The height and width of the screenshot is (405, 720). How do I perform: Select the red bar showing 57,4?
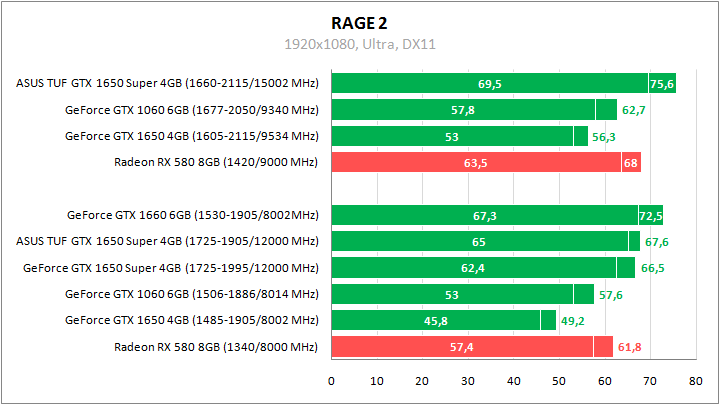tap(462, 347)
